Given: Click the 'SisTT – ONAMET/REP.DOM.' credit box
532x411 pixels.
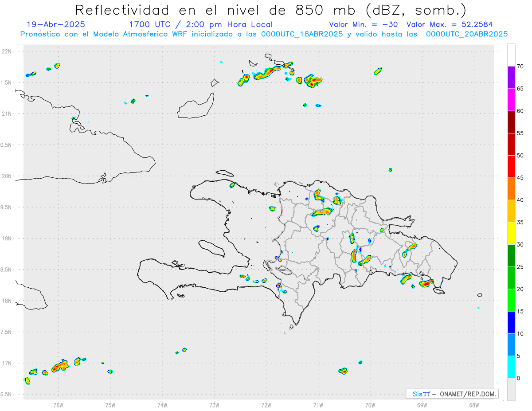Looking at the screenshot, I should (x=452, y=394).
